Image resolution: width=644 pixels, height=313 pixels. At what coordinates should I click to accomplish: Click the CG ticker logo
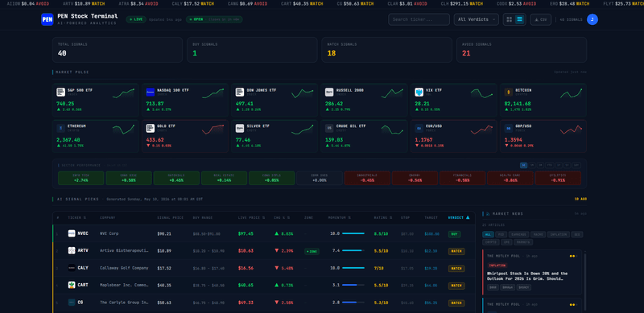click(x=72, y=303)
